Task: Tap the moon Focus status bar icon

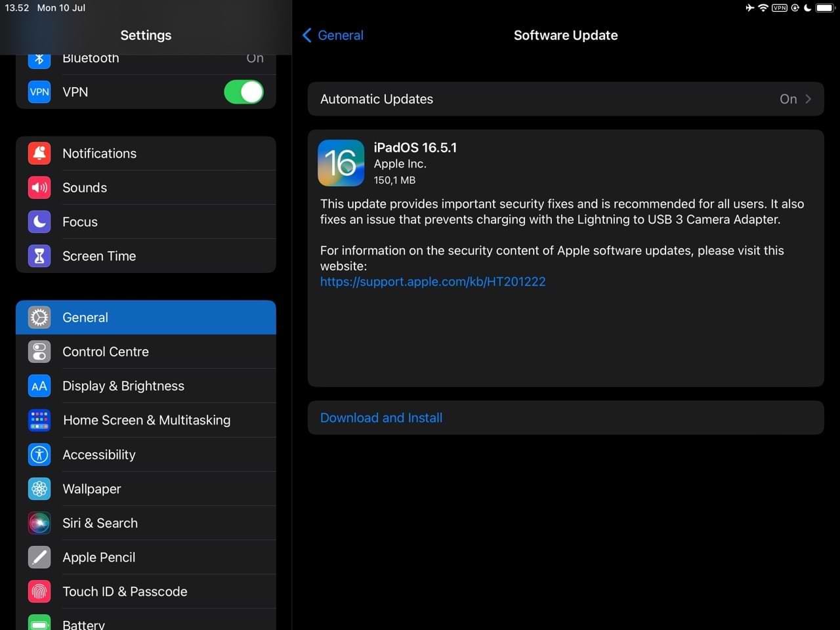Action: coord(808,8)
